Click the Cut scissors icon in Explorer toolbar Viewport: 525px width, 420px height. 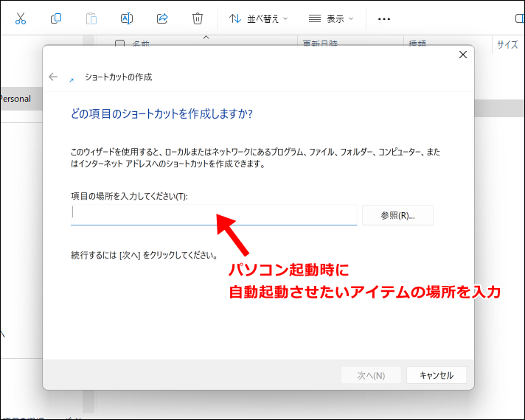click(x=21, y=18)
